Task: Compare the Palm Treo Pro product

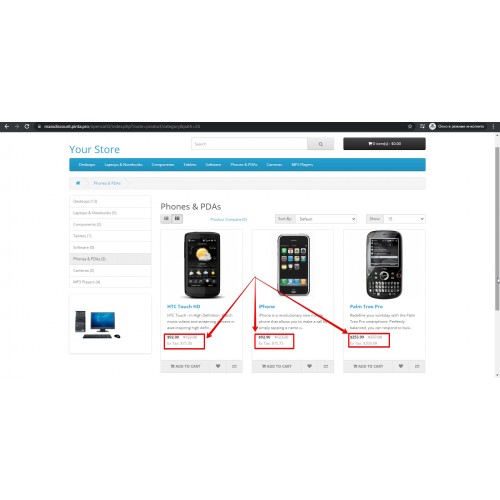Action: tap(417, 366)
